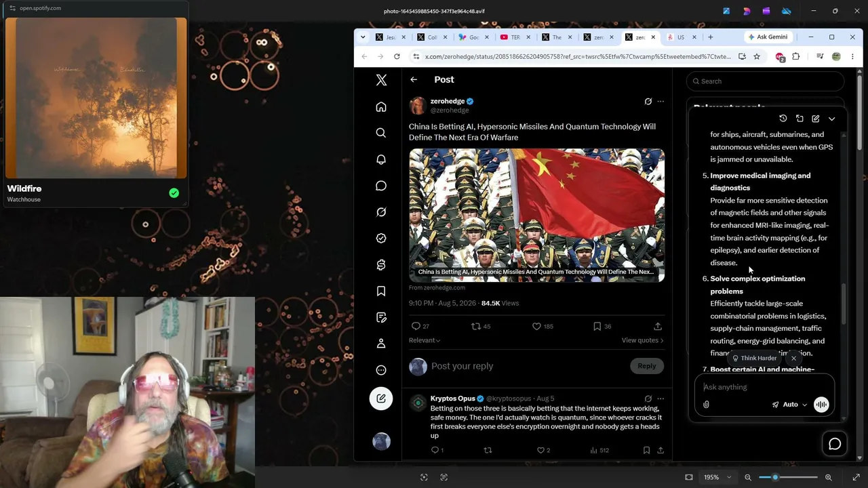The image size is (868, 488).
Task: Open the zerohedge.com source link
Action: 437,288
